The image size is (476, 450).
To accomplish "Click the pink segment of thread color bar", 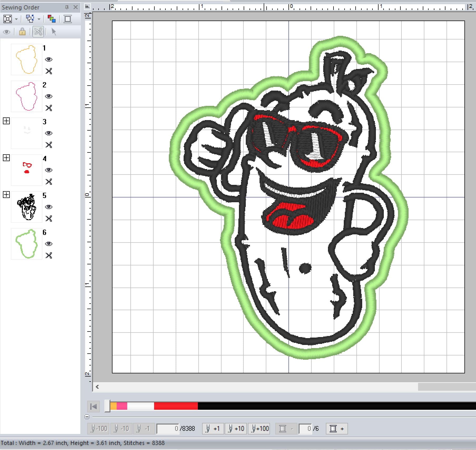I will click(122, 406).
